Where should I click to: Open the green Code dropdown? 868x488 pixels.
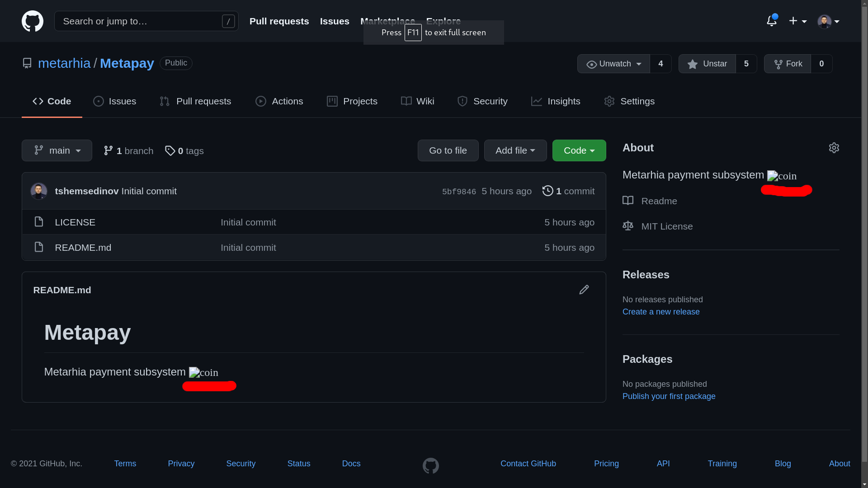point(579,150)
